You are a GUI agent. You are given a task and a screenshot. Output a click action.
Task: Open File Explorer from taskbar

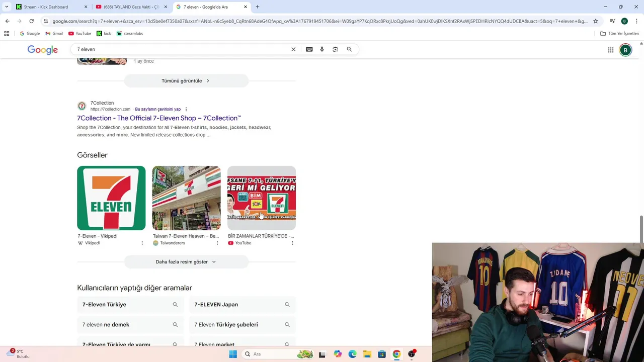(367, 354)
